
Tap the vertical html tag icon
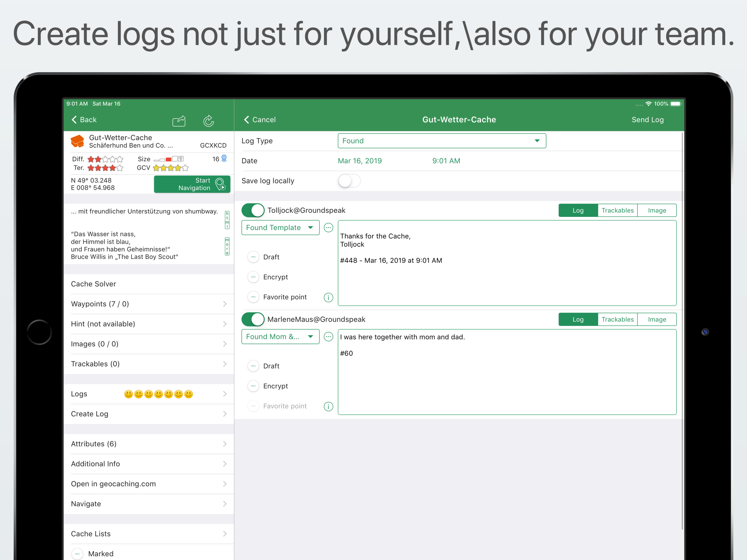coord(227,220)
